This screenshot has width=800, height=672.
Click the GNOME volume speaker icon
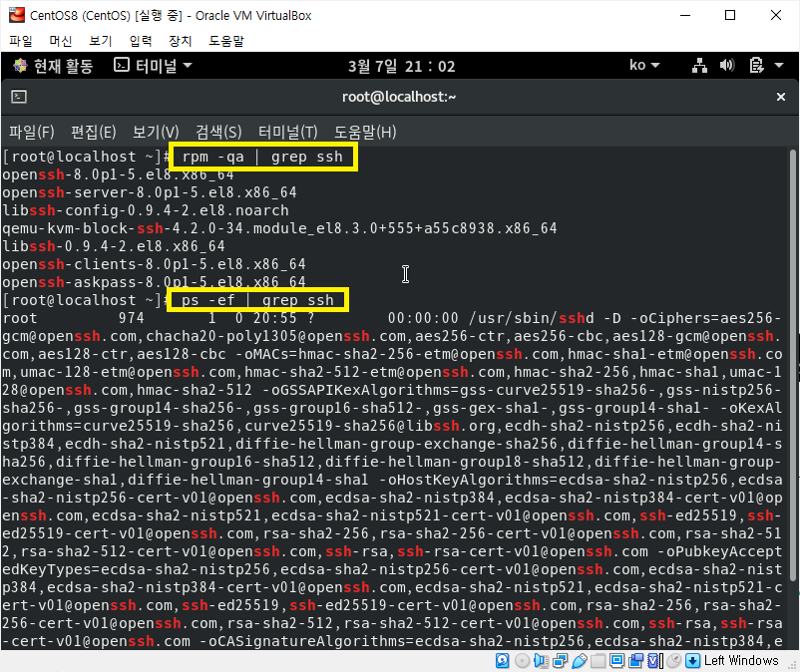coord(727,65)
